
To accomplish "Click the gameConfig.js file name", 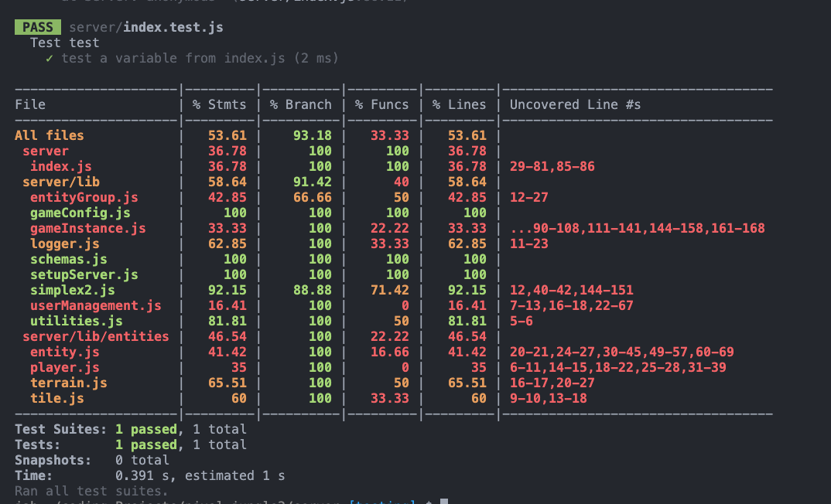I will (80, 213).
